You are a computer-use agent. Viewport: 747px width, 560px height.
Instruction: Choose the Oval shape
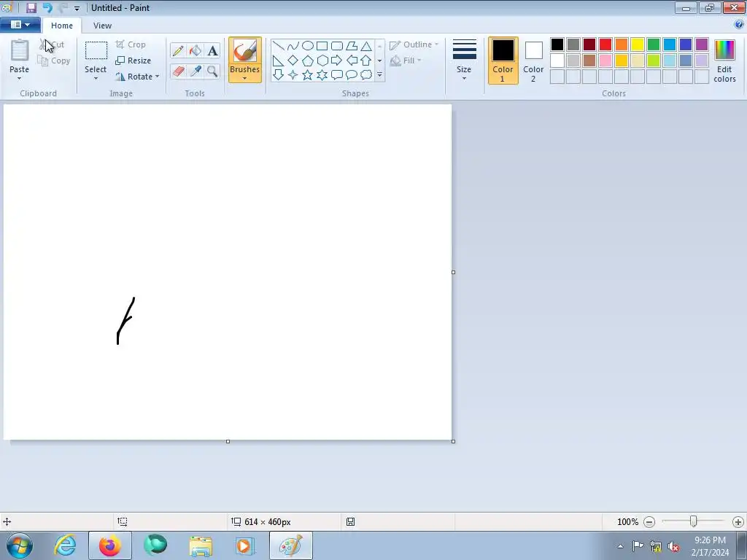point(308,46)
